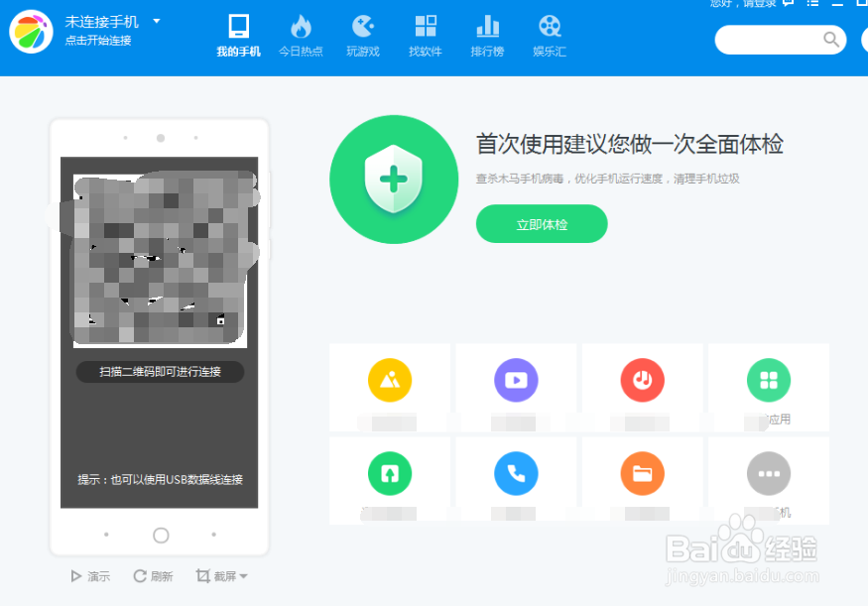Click 刷新 to refresh phone screen

[154, 576]
